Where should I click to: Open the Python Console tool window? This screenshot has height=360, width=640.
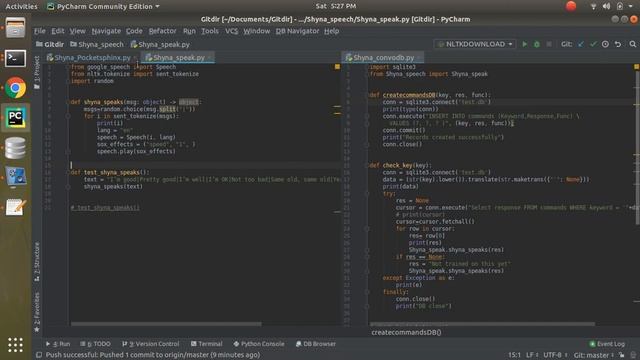coord(259,344)
